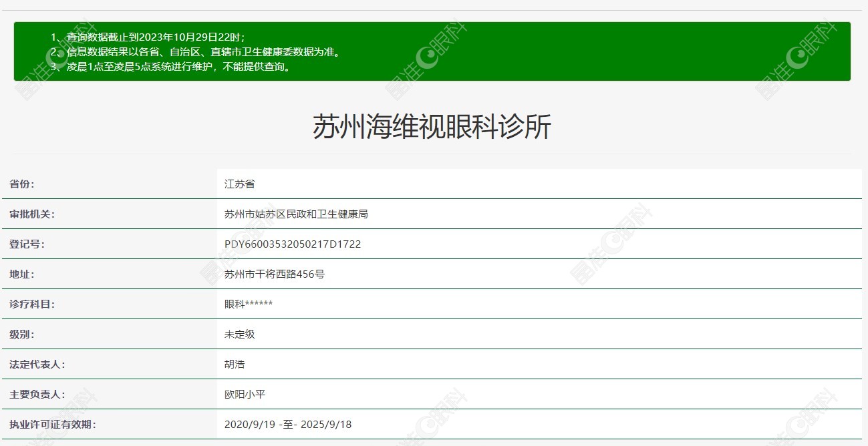
Task: Select the 眼科****** department value
Action: pos(249,304)
